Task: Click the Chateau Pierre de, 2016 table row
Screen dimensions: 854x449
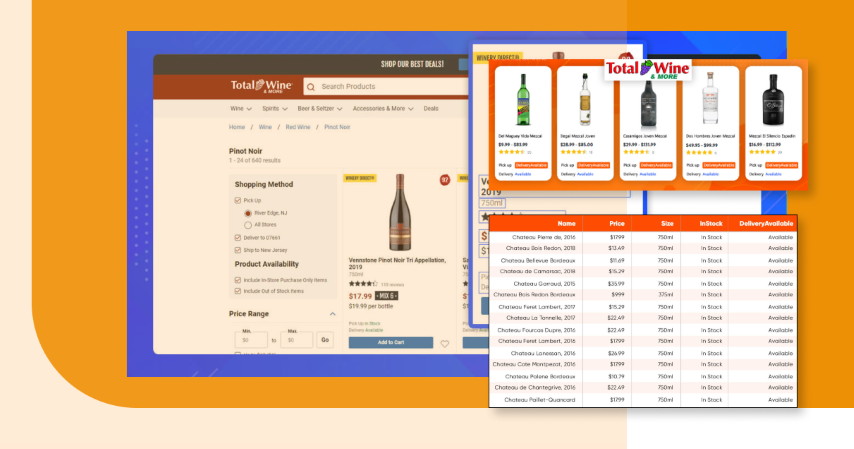Action: (x=643, y=237)
